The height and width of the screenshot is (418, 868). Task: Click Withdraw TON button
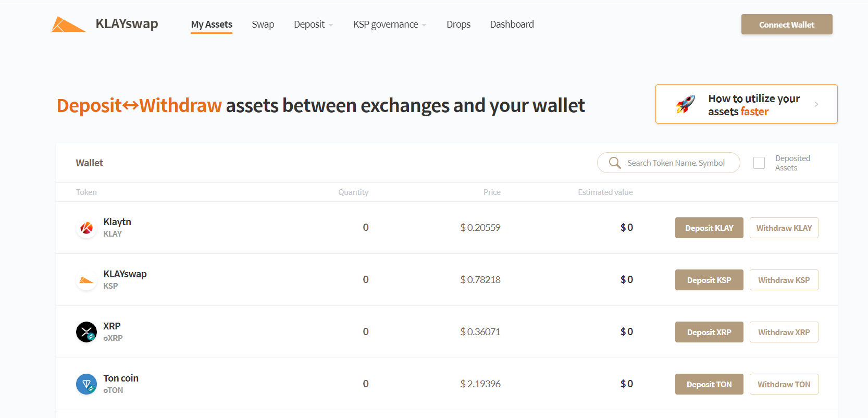(784, 384)
